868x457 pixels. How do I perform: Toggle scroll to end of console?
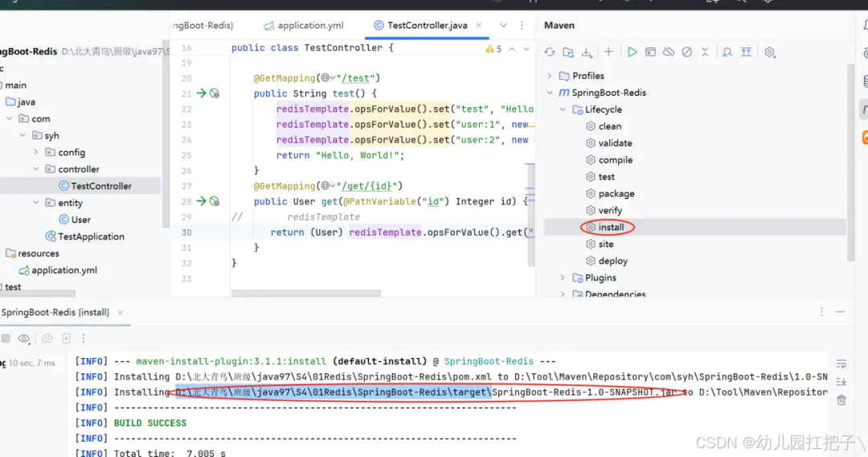(x=841, y=381)
